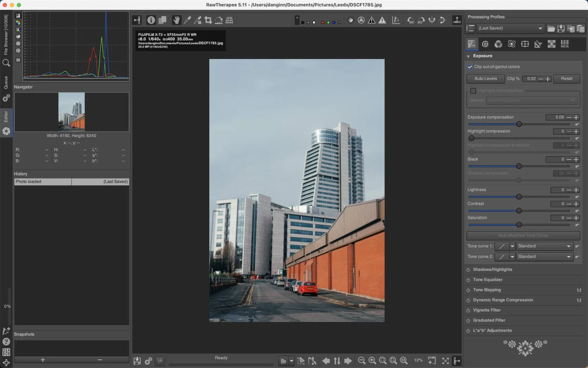
Task: Click the Auto Levels button
Action: coord(485,78)
